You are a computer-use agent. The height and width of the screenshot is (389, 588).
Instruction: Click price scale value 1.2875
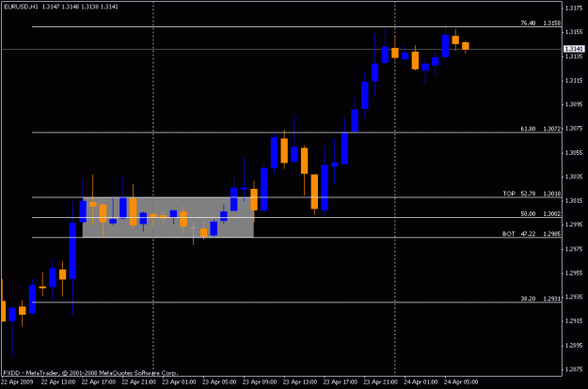click(x=574, y=369)
